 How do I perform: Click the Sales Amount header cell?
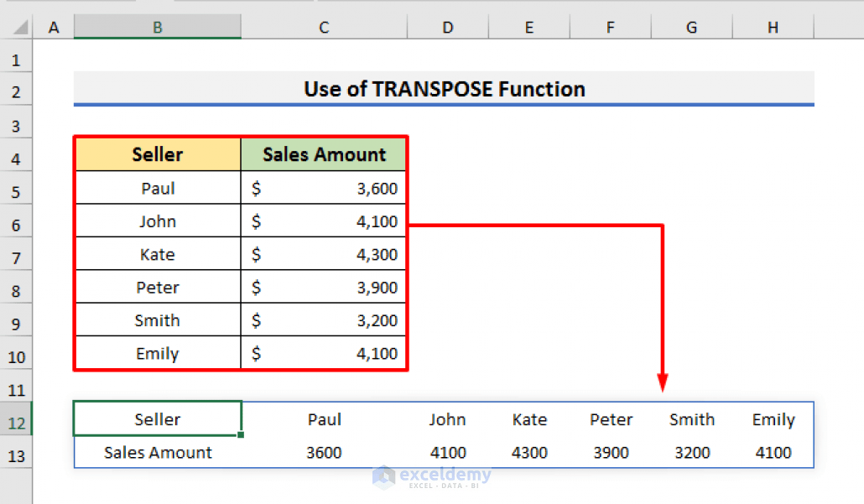coord(324,154)
